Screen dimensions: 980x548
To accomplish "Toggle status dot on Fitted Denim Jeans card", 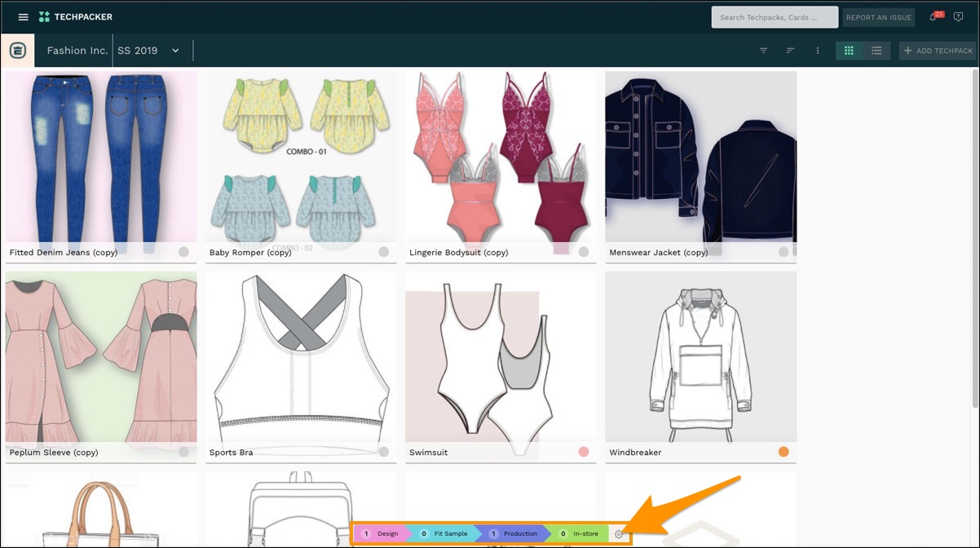I will [183, 252].
